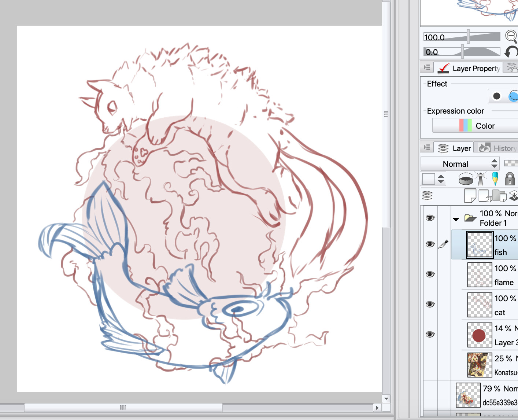
Task: Select the 'fish' layer name
Action: click(x=500, y=253)
